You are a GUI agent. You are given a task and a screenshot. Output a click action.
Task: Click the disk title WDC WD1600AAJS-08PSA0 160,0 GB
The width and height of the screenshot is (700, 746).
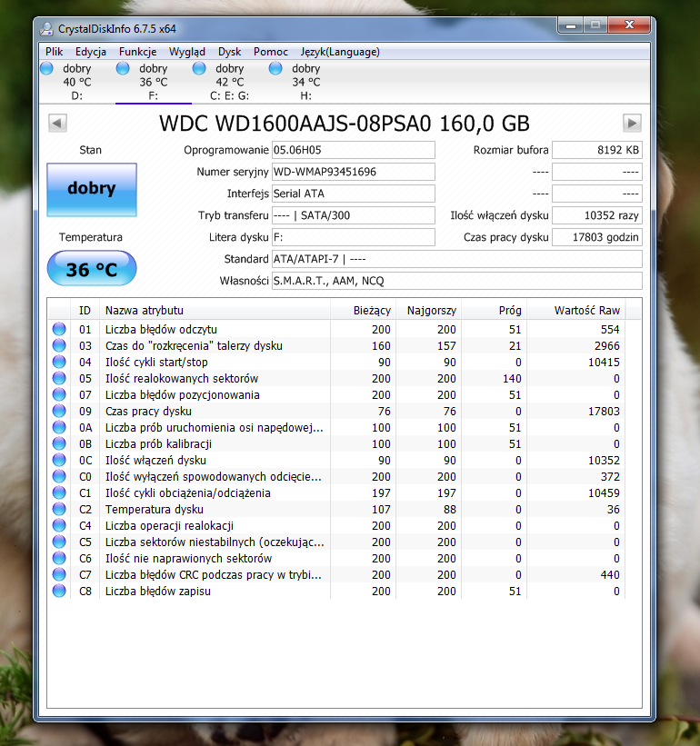(344, 124)
